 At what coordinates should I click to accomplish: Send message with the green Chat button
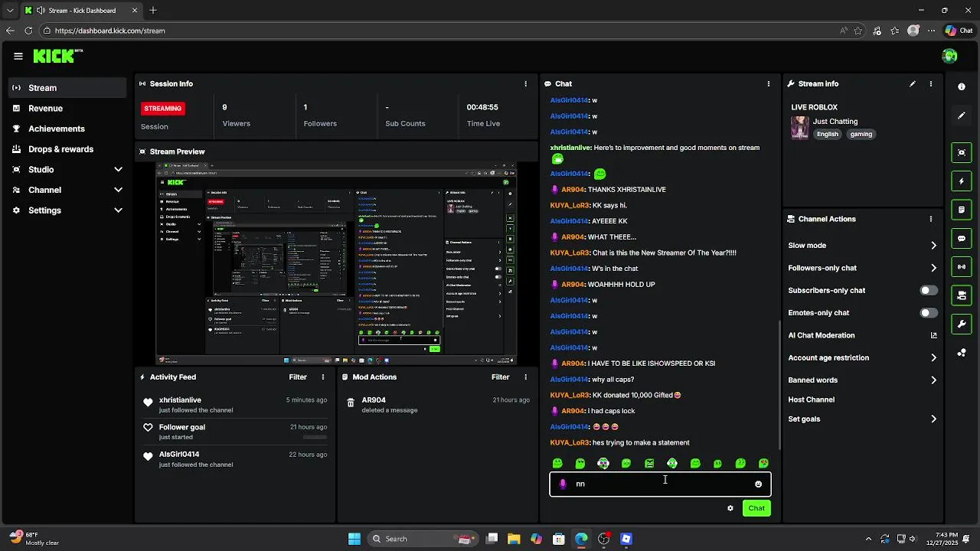(756, 508)
